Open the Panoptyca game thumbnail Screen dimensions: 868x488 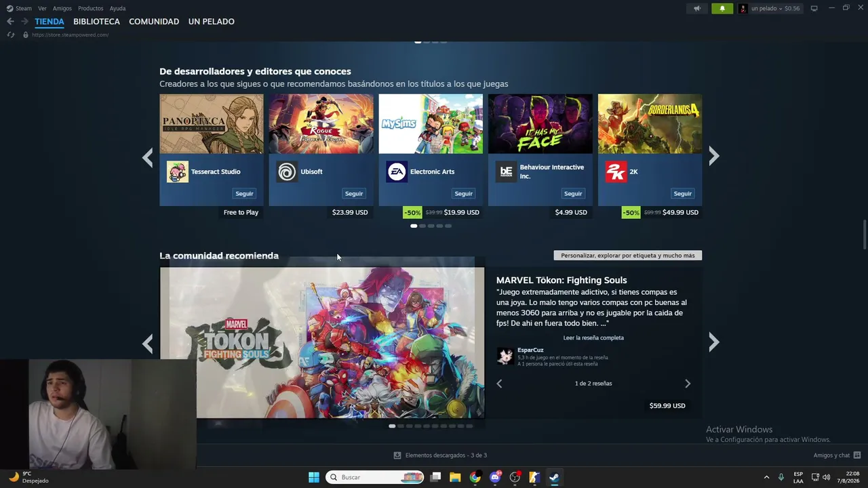(212, 124)
